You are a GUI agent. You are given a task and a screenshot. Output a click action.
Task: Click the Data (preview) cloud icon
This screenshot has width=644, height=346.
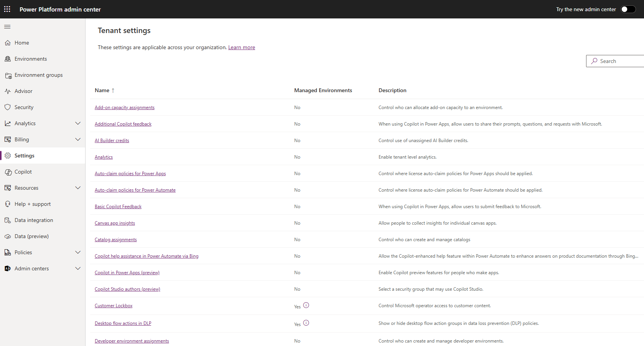click(8, 236)
